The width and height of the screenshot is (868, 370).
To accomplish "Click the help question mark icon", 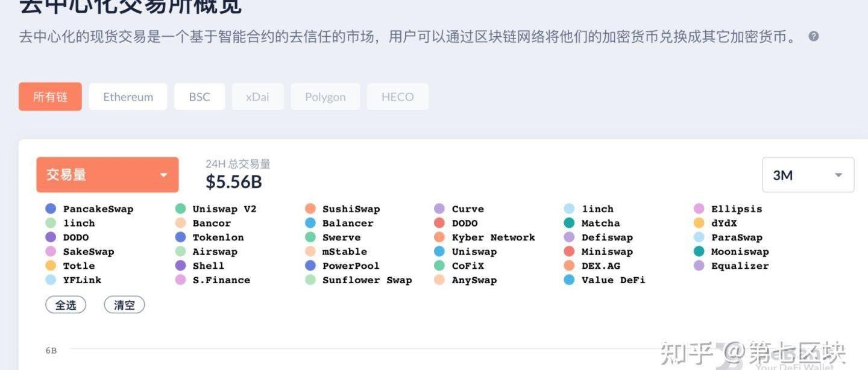I will [813, 36].
